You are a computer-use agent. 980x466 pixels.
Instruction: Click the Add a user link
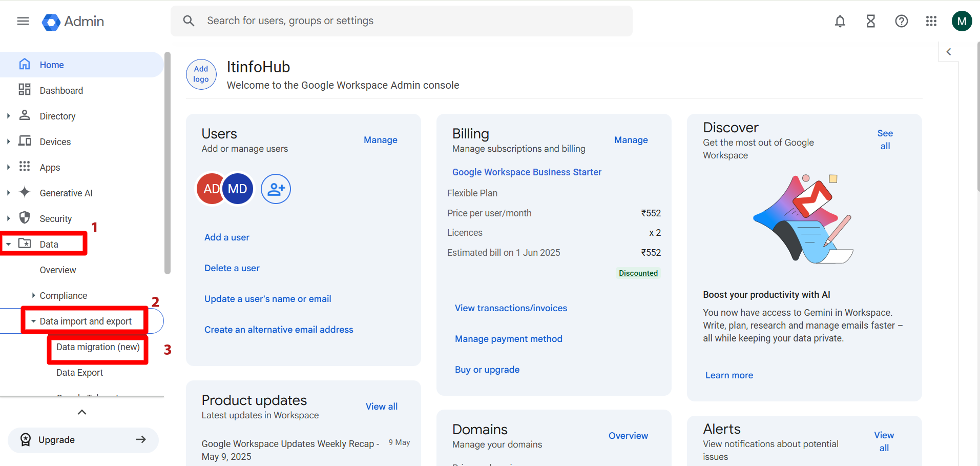[227, 237]
